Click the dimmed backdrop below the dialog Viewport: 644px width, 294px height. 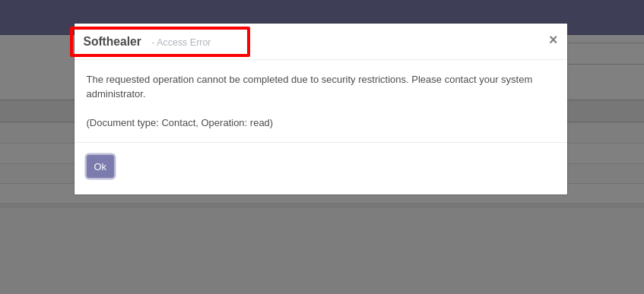[322, 246]
